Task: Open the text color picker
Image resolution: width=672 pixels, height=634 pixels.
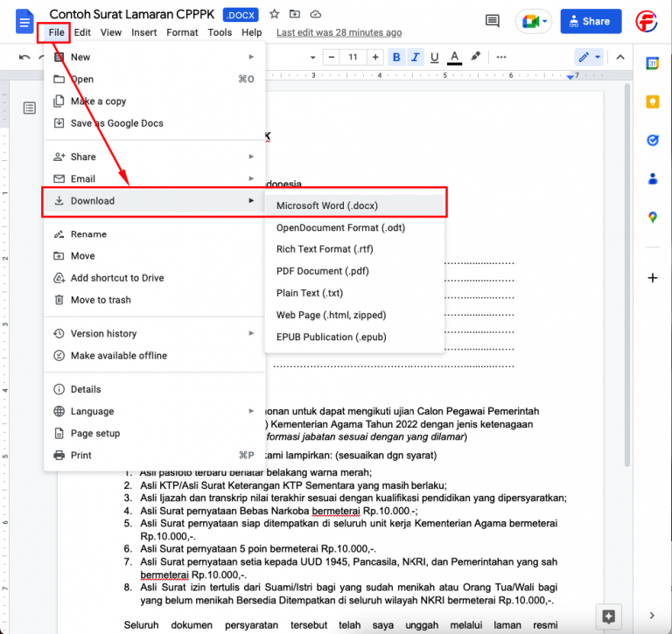Action: point(454,58)
